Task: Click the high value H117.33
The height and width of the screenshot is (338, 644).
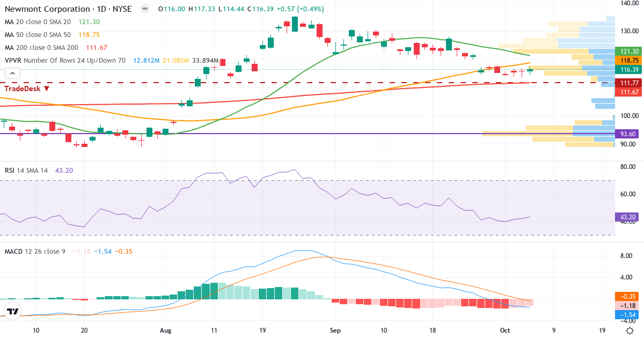Action: [x=201, y=10]
